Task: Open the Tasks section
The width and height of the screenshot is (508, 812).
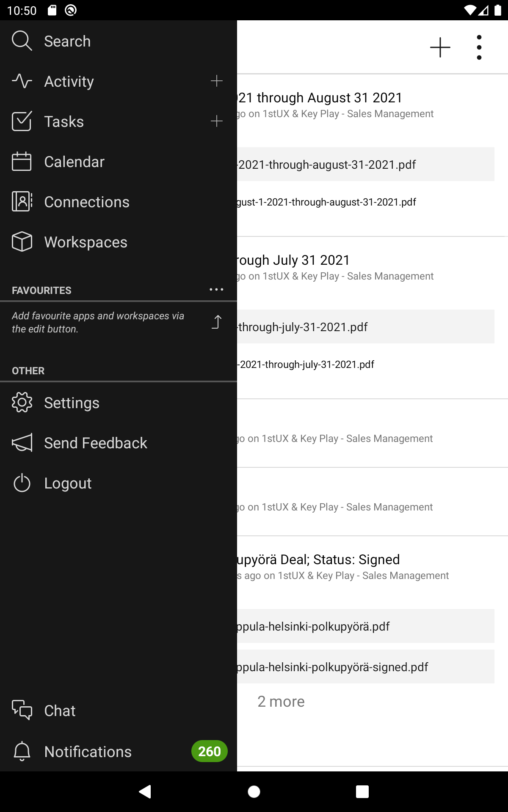Action: coord(64,121)
